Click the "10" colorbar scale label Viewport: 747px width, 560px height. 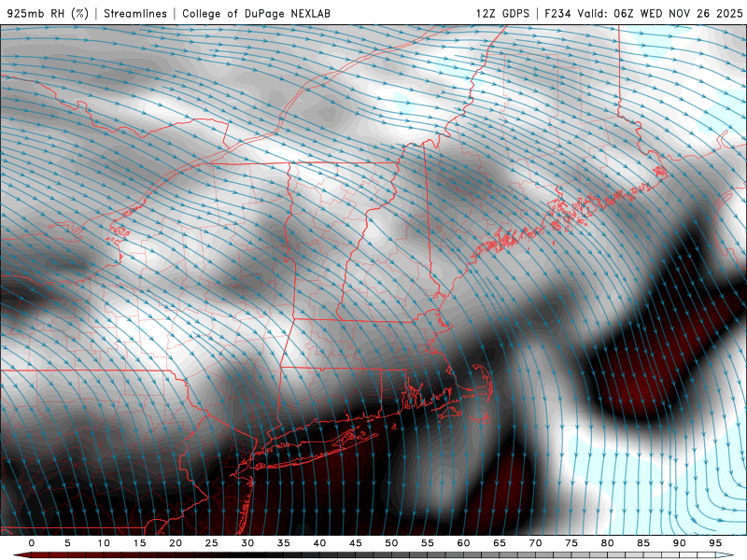pos(104,543)
